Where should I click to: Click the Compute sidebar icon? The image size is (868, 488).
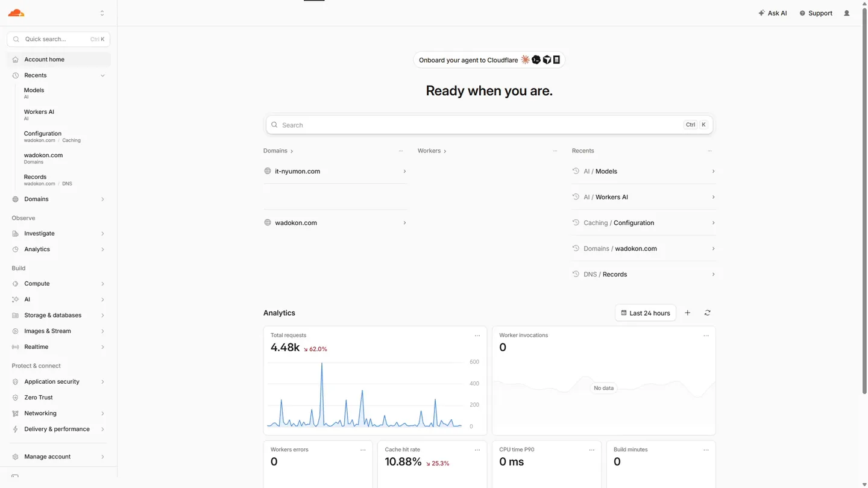pyautogui.click(x=16, y=284)
